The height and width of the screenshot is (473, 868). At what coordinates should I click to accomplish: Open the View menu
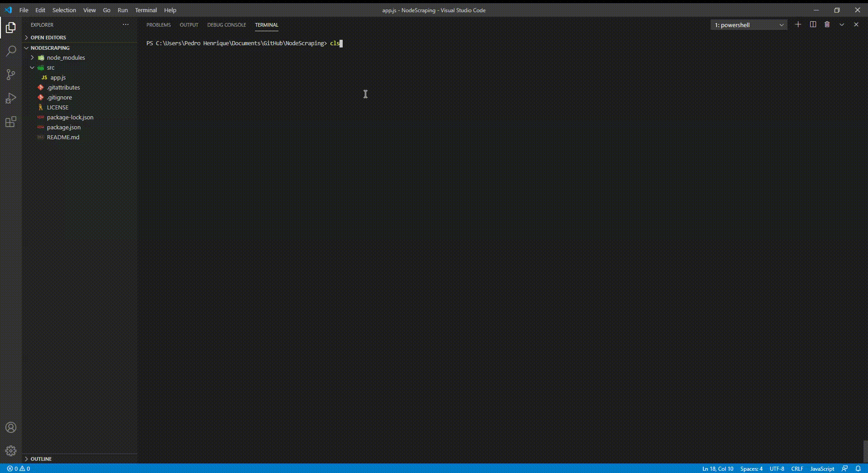90,10
